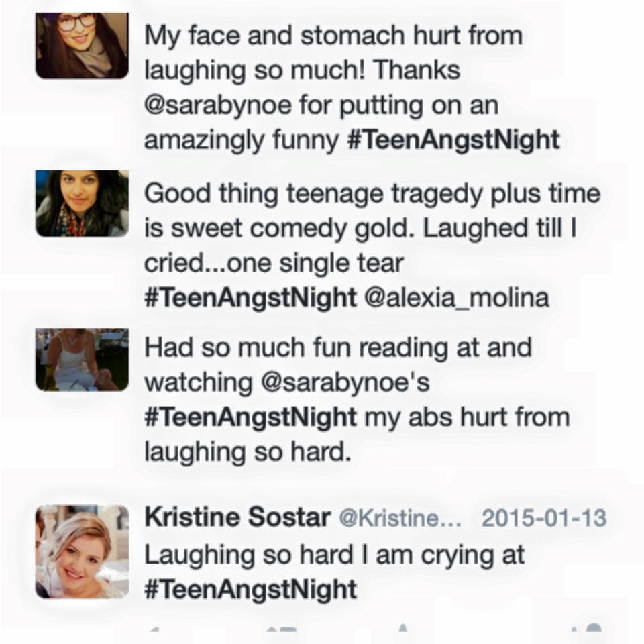644x644 pixels.
Task: Click the bride avatar in the third tweet
Action: [x=82, y=359]
